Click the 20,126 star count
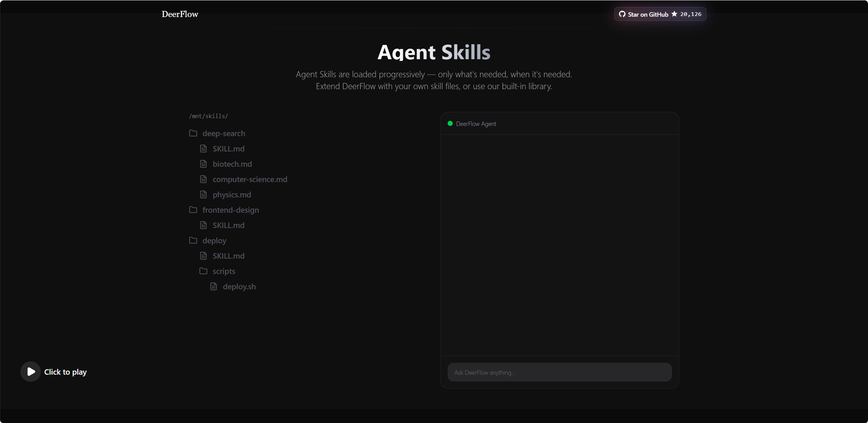868x423 pixels. pos(691,14)
